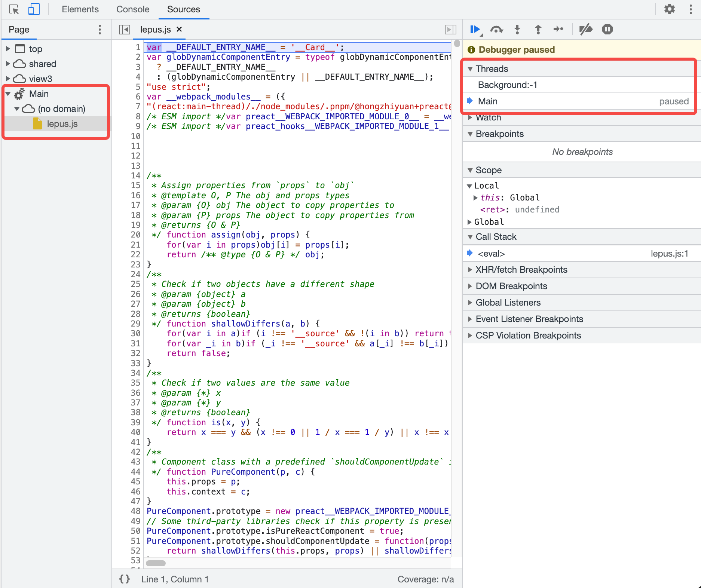The width and height of the screenshot is (701, 588).
Task: Hide the debugger sidebar
Action: click(451, 29)
